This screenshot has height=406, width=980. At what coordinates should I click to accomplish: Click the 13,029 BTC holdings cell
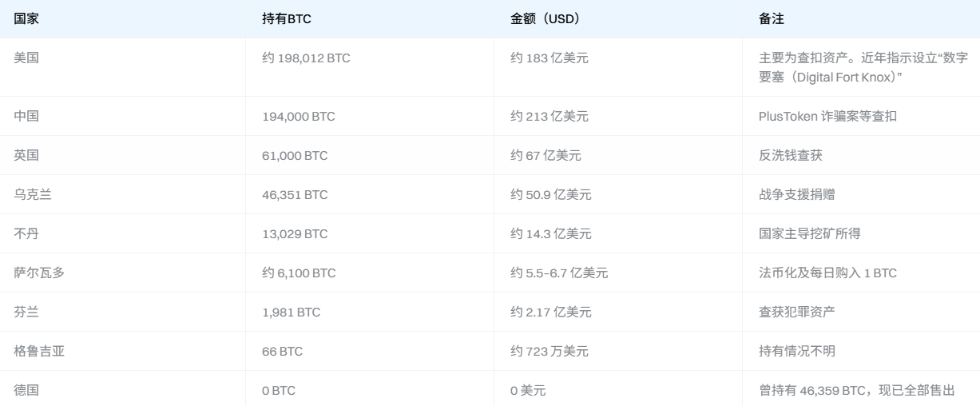click(x=295, y=234)
